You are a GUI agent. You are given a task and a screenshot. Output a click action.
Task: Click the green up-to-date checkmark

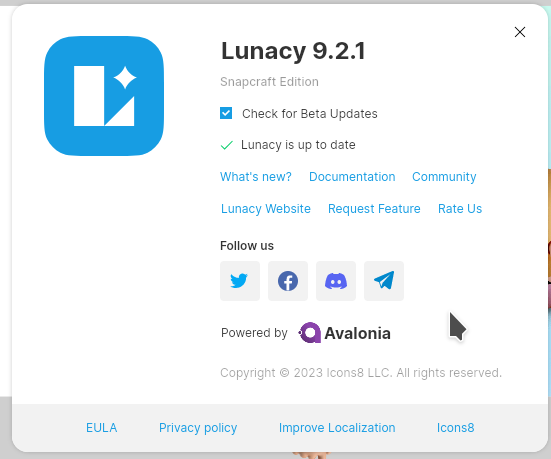[x=227, y=145]
